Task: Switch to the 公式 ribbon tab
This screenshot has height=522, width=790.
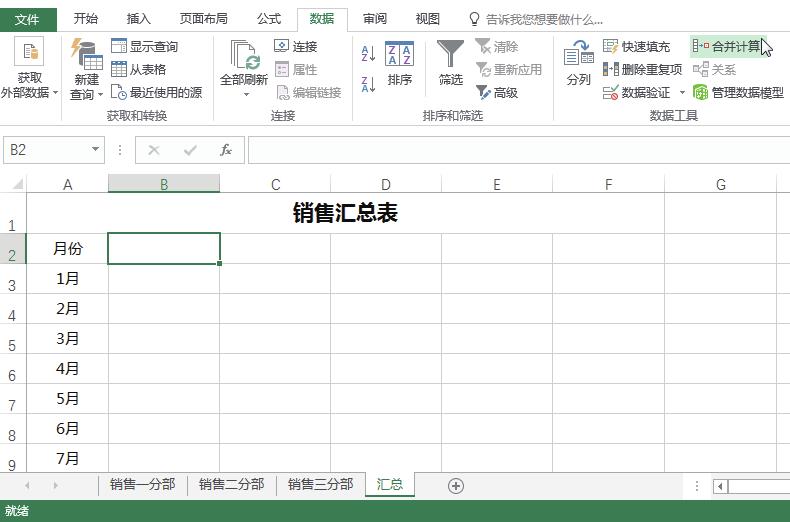Action: [x=269, y=19]
